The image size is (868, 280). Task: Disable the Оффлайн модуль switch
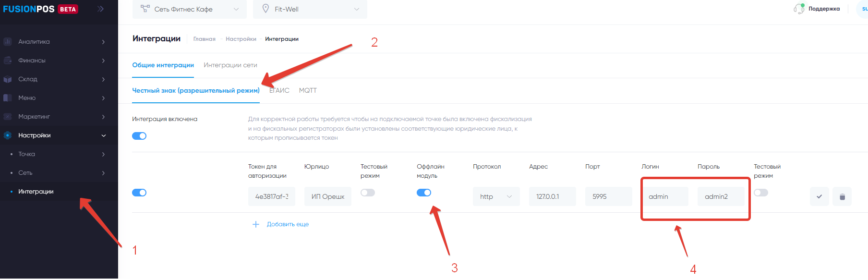coord(424,193)
